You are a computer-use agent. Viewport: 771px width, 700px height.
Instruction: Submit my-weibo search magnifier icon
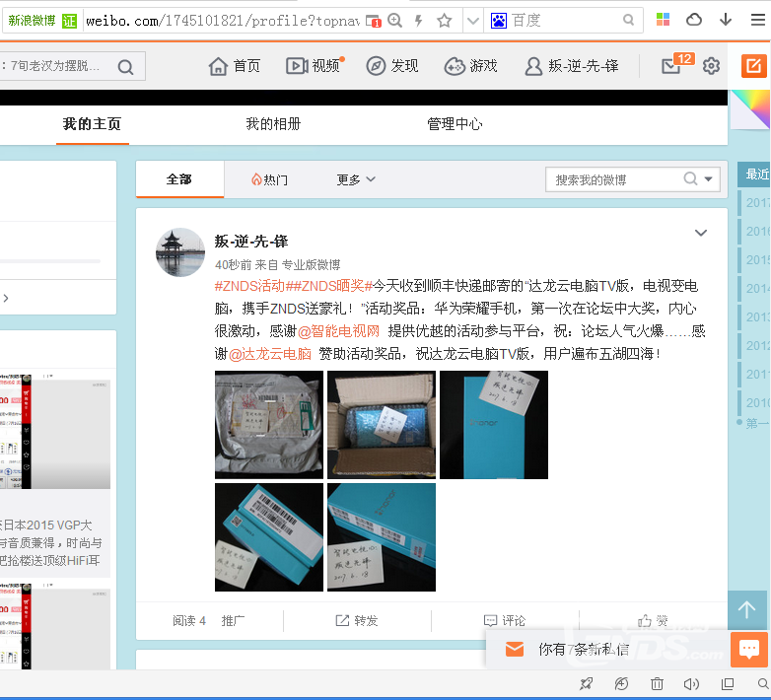pos(691,178)
